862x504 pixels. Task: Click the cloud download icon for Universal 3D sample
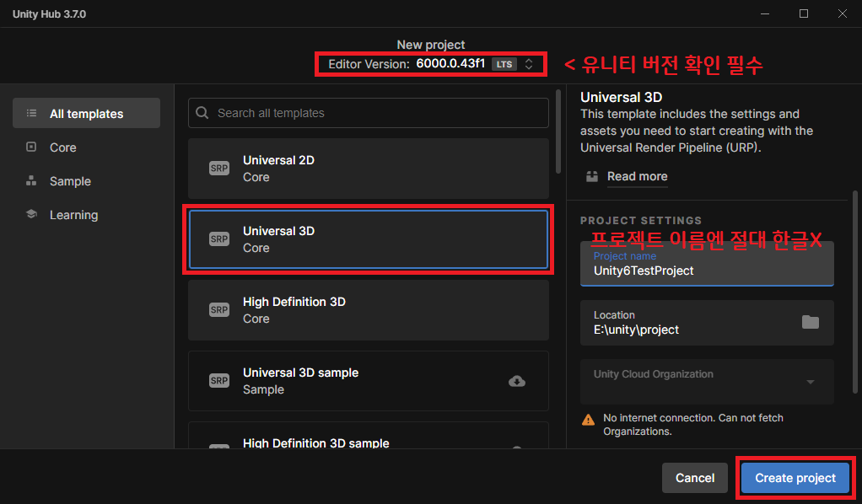click(x=517, y=381)
